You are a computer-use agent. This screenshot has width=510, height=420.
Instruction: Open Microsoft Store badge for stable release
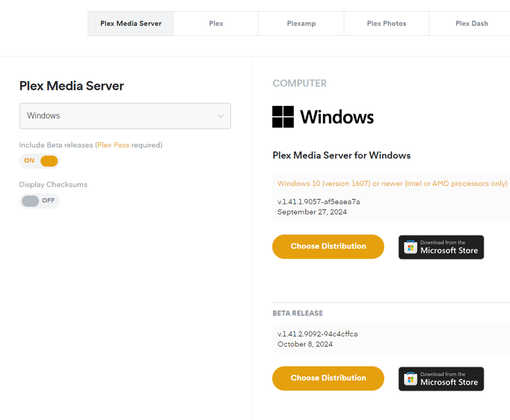click(x=441, y=247)
